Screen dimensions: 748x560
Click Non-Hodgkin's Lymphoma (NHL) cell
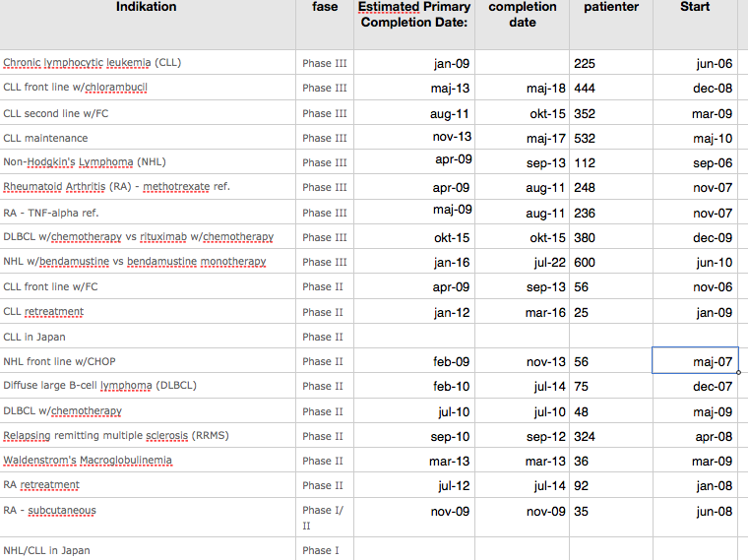pyautogui.click(x=148, y=161)
